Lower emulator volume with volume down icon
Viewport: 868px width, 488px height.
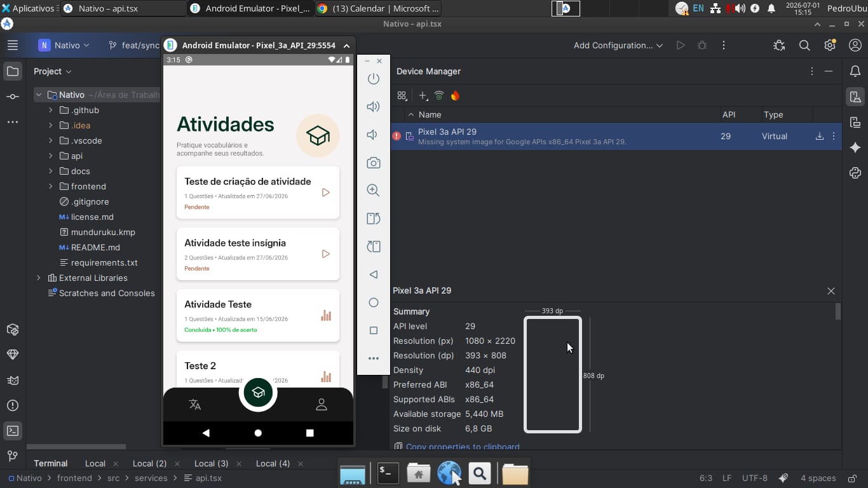[374, 135]
